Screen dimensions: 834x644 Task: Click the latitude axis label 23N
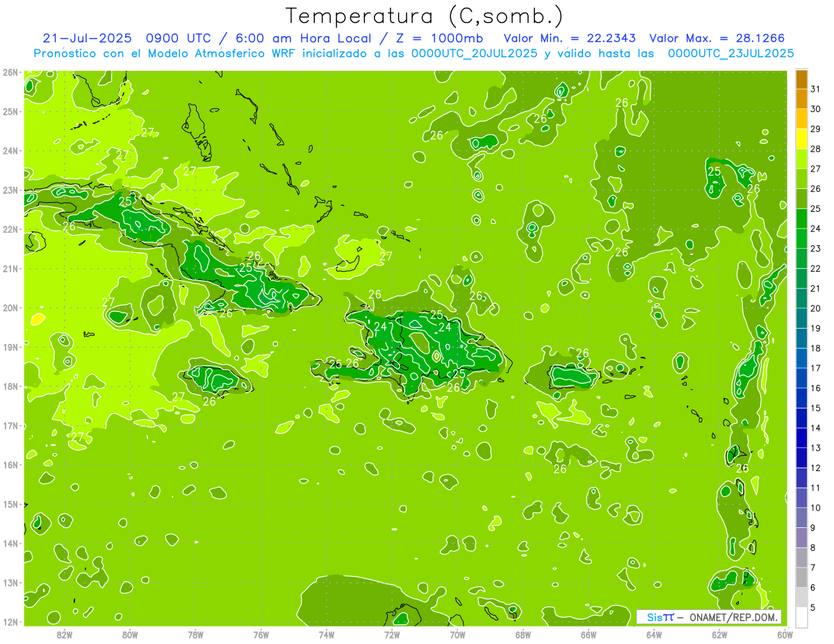point(10,190)
